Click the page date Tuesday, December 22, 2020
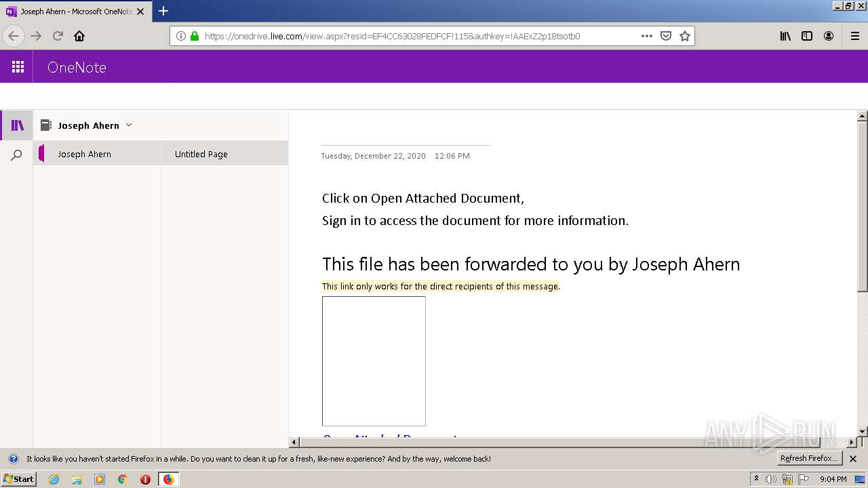Viewport: 868px width, 488px height. tap(374, 156)
